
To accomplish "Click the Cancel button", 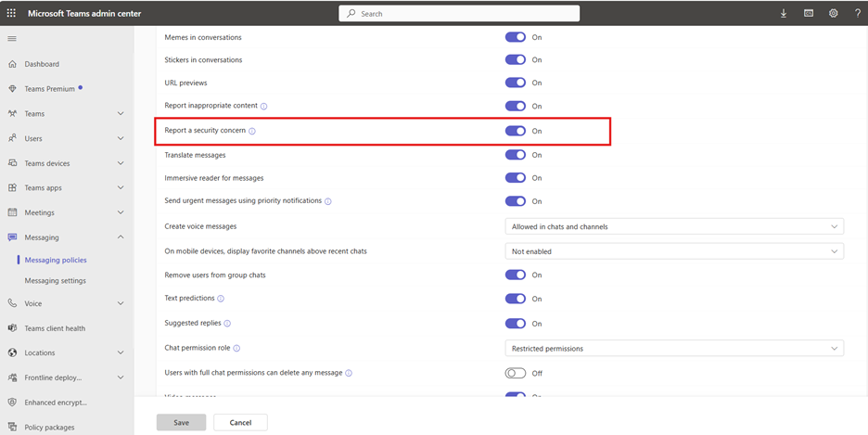I will (x=240, y=422).
